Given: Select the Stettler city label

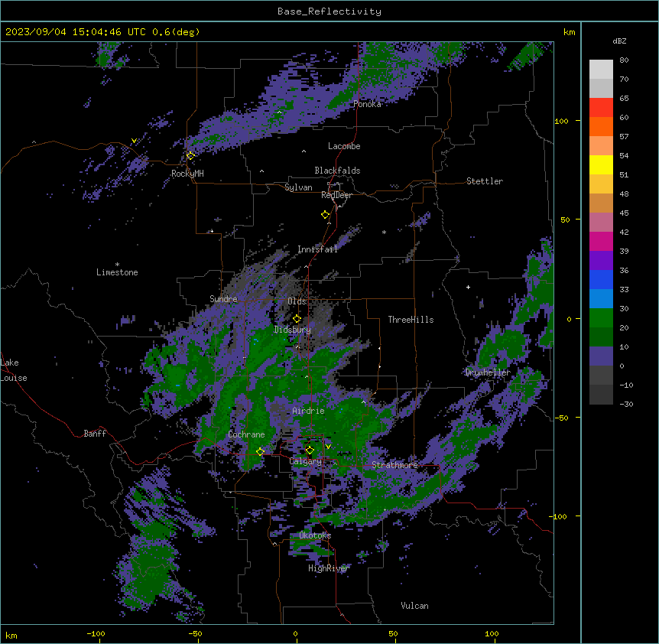Looking at the screenshot, I should pos(485,181).
